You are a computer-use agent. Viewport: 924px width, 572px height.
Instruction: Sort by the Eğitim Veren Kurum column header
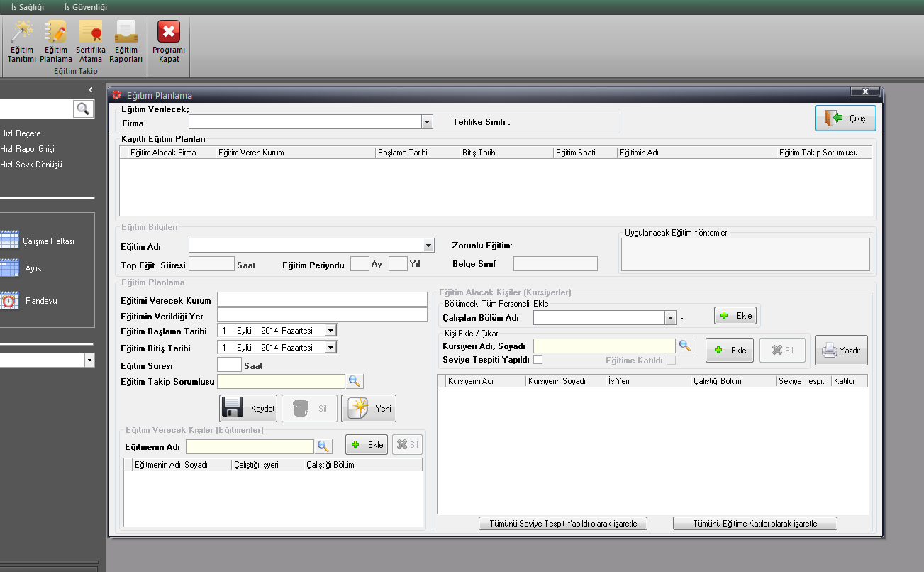pos(296,153)
